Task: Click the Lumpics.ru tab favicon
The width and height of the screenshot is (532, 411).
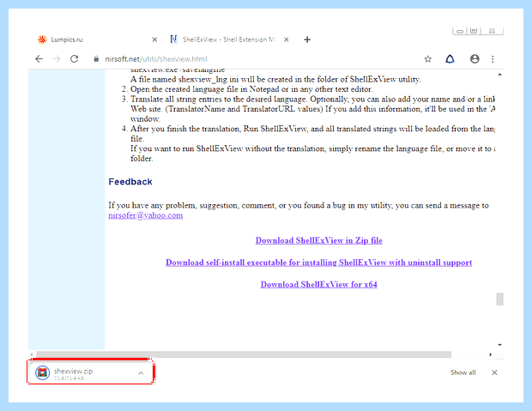Action: (42, 39)
